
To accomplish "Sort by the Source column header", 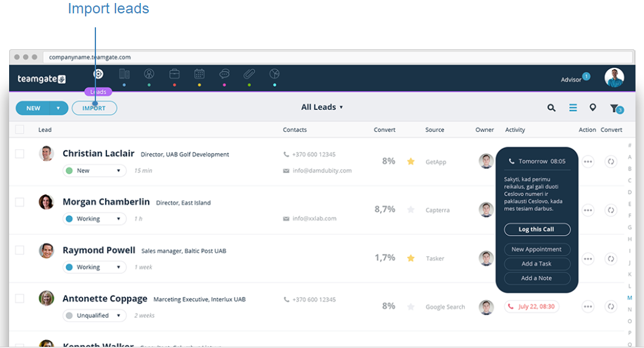I will pyautogui.click(x=434, y=130).
